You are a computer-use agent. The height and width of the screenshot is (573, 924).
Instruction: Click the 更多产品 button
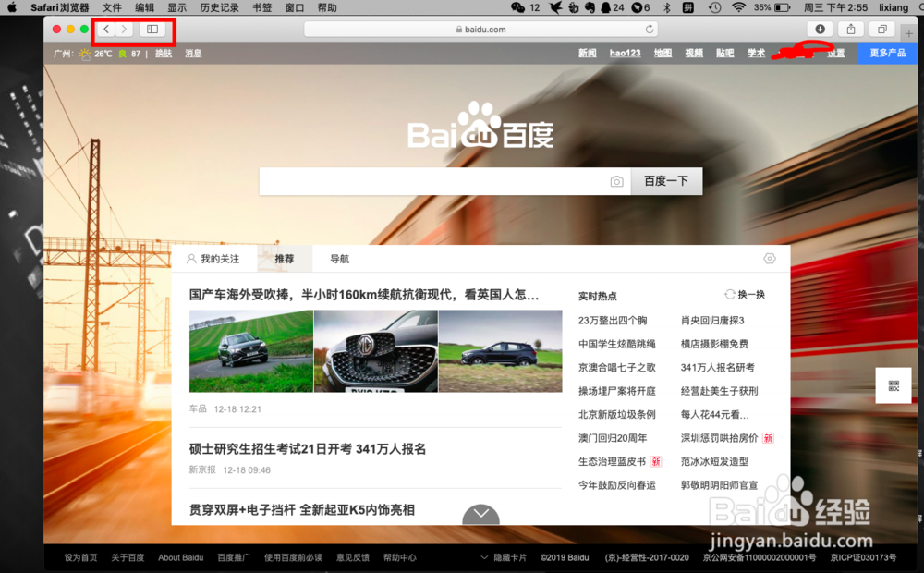(x=887, y=53)
